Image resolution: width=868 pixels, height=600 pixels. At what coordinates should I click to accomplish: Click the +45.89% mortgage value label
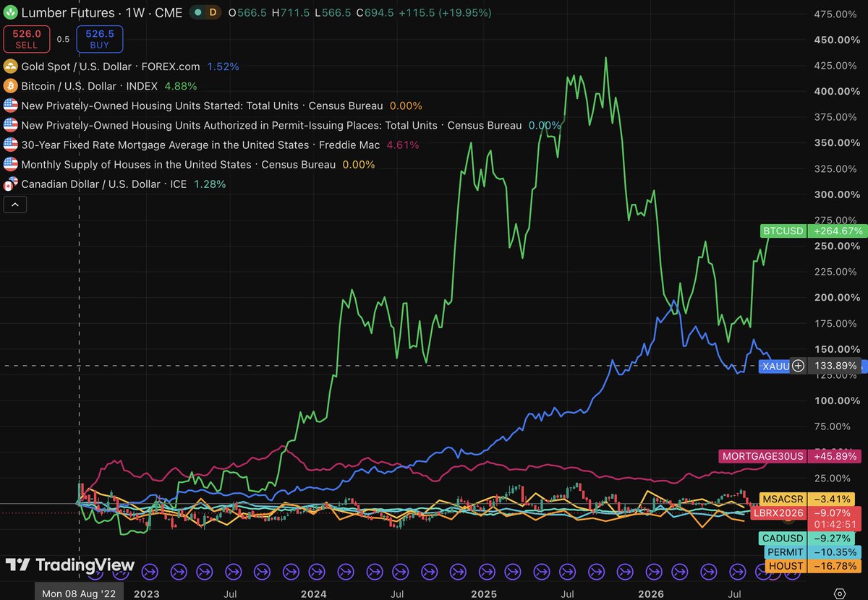click(835, 456)
